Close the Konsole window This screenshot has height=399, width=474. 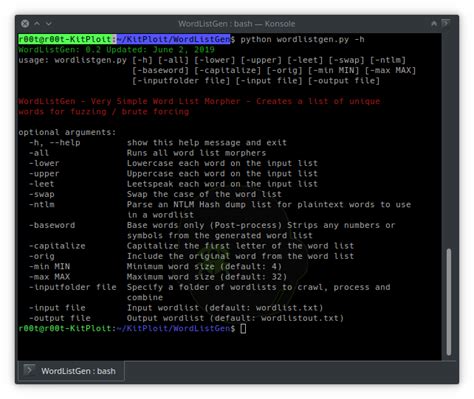(25, 24)
